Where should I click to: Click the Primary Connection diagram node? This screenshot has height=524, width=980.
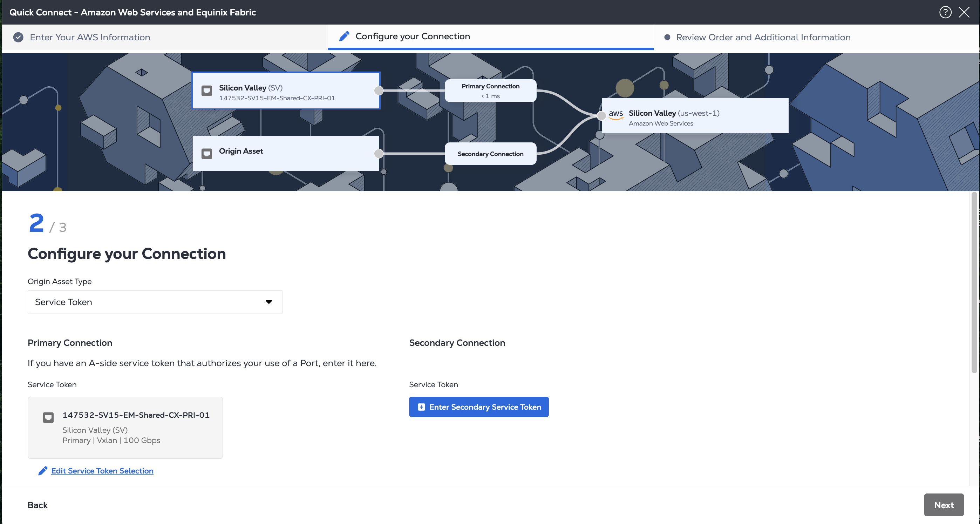(x=490, y=90)
